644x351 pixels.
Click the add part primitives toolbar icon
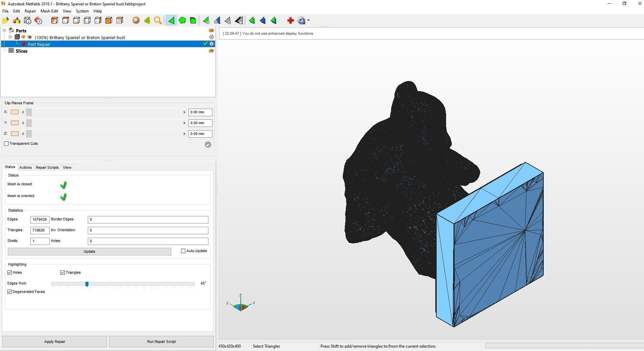click(17, 21)
